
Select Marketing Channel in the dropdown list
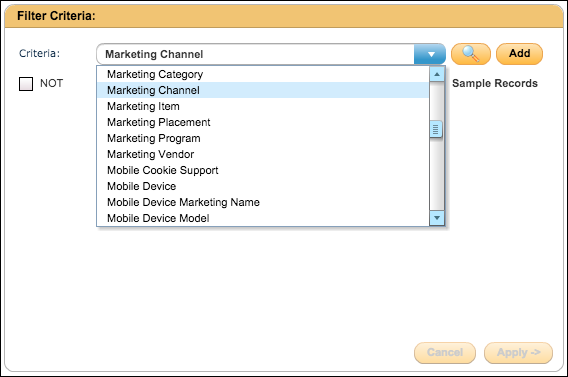point(263,90)
